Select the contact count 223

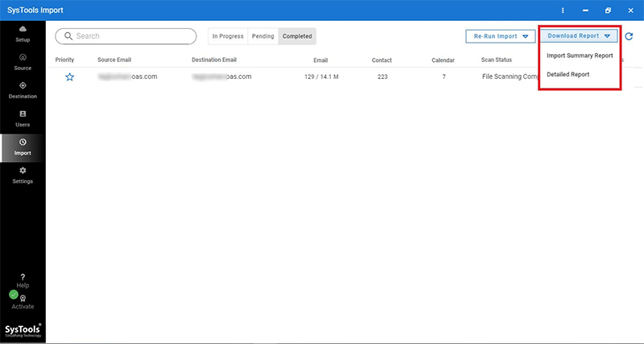(382, 77)
